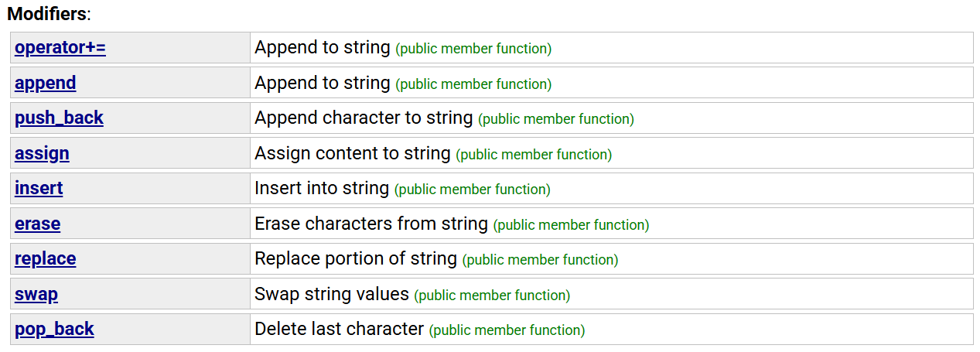Click the replace link

(x=46, y=258)
